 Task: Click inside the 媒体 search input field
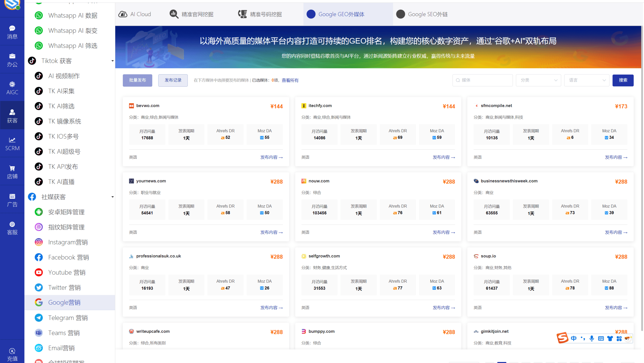pyautogui.click(x=482, y=80)
